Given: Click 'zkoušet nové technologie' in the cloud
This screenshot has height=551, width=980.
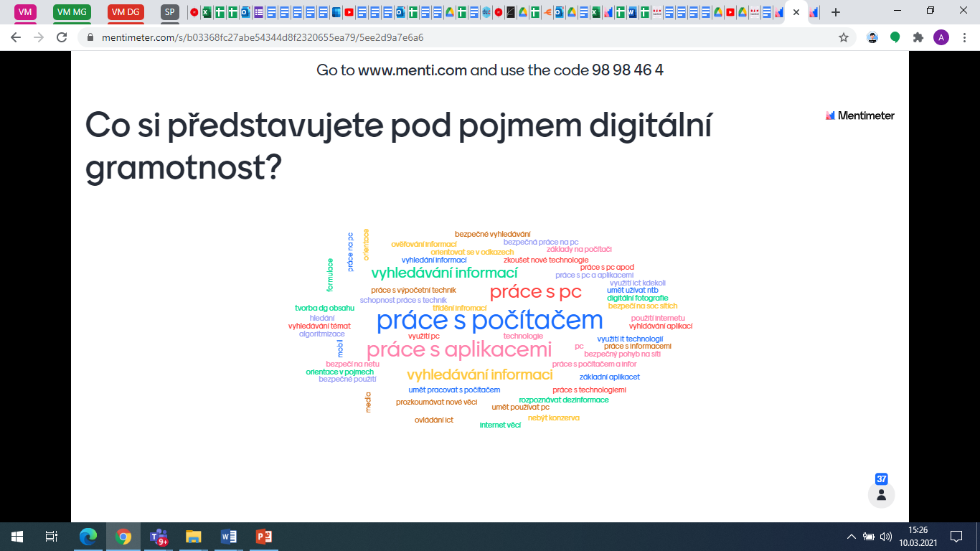Looking at the screenshot, I should 545,260.
